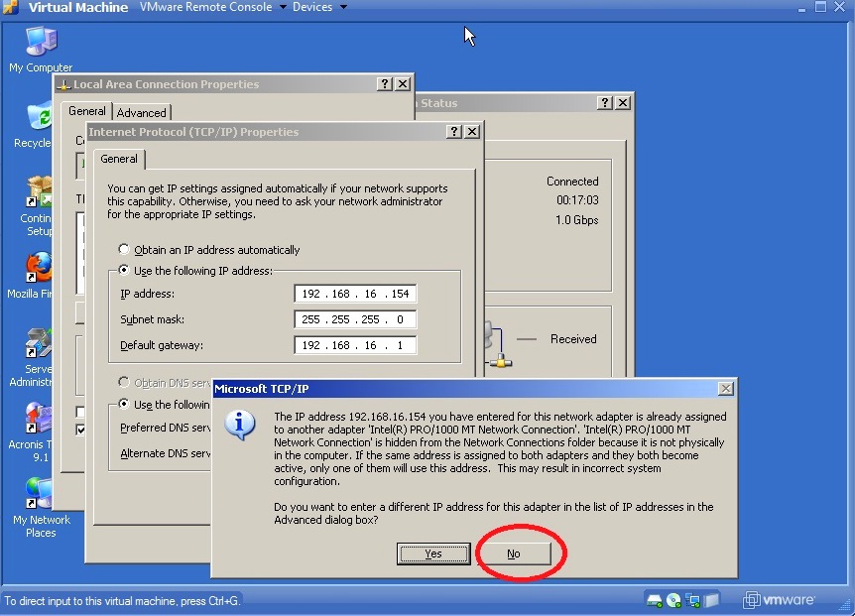Close Local Area Connection Properties window
This screenshot has height=616, width=855.
[403, 84]
